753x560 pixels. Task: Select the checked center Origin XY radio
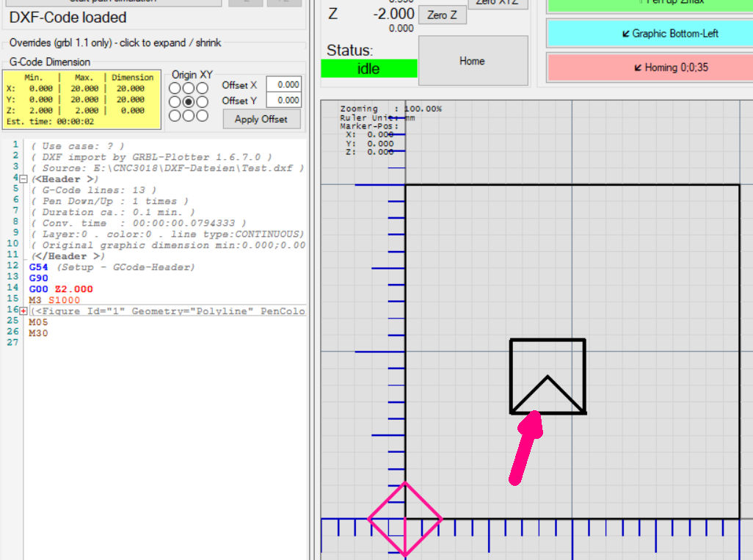189,102
